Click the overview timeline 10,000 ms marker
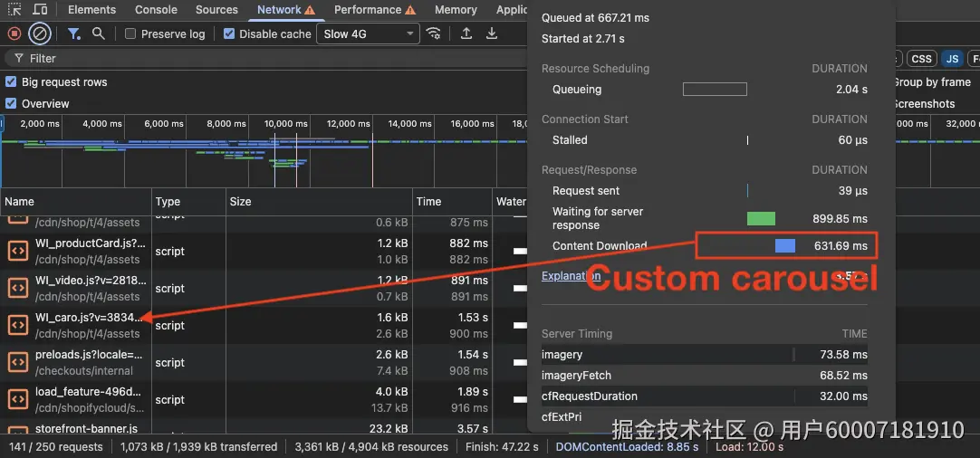 (x=287, y=124)
